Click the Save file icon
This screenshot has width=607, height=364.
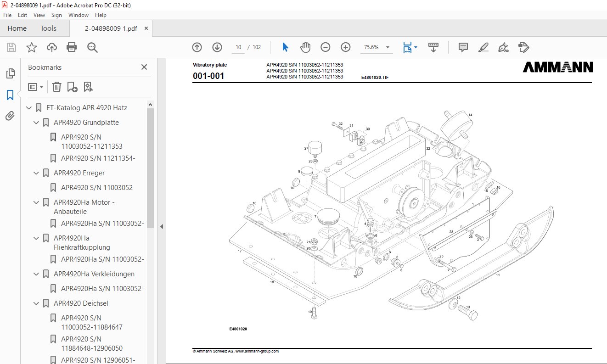(x=11, y=47)
